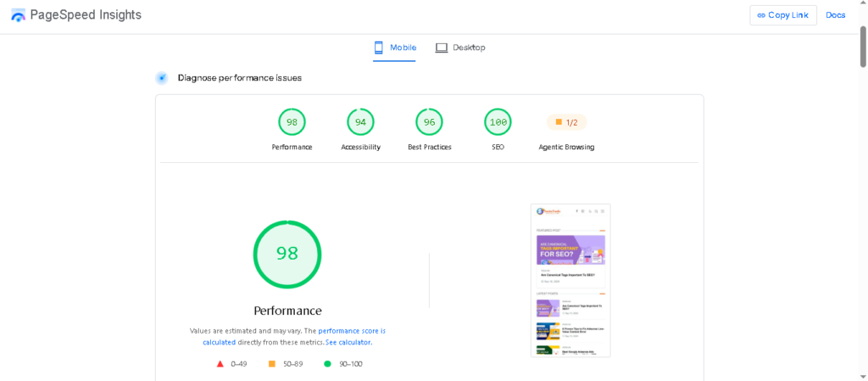The height and width of the screenshot is (381, 868).
Task: Open the 'performance score is calculated' link
Action: click(x=294, y=337)
